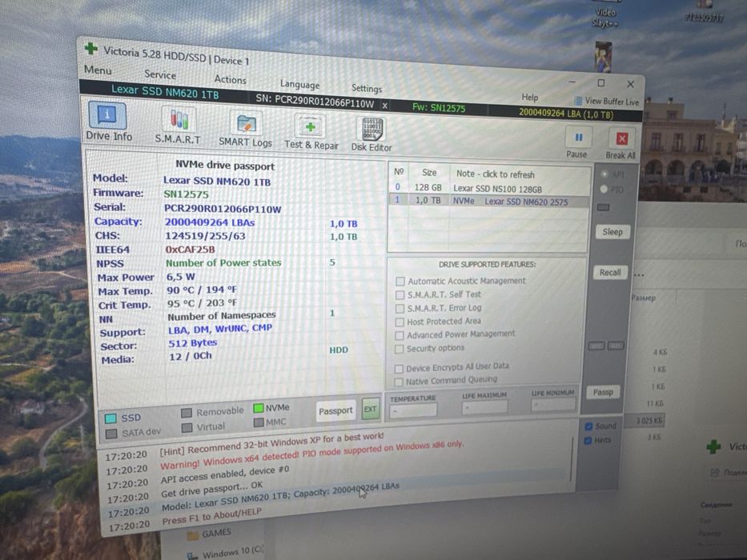Click the 3 025 КБ size cell in background window
The image size is (747, 560).
click(x=649, y=421)
